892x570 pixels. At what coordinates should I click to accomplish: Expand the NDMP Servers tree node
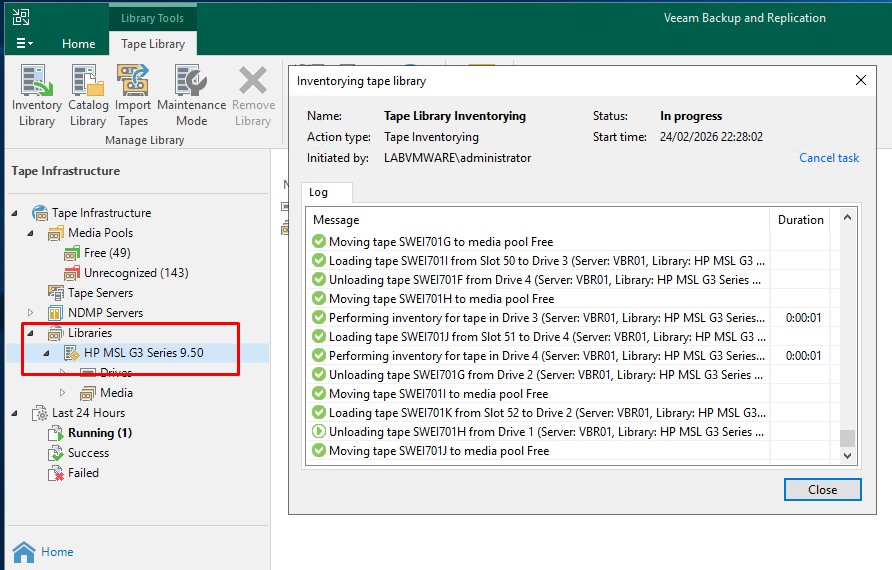pyautogui.click(x=30, y=313)
